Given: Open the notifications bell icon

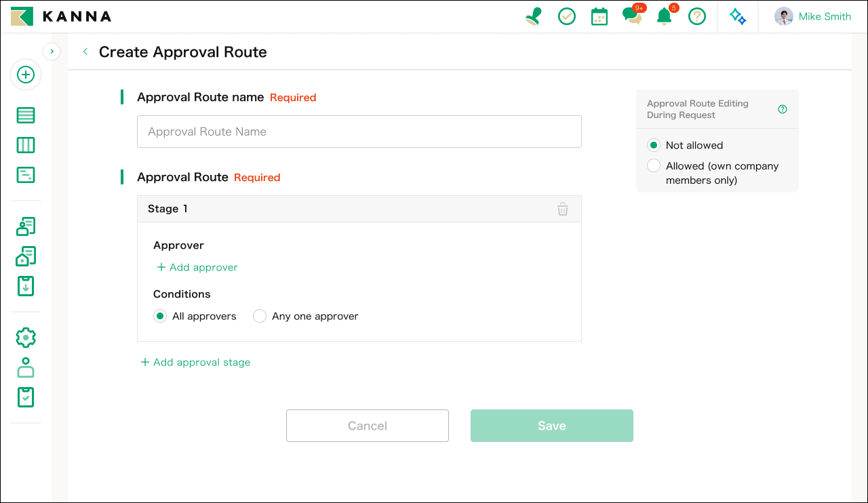Looking at the screenshot, I should 665,16.
